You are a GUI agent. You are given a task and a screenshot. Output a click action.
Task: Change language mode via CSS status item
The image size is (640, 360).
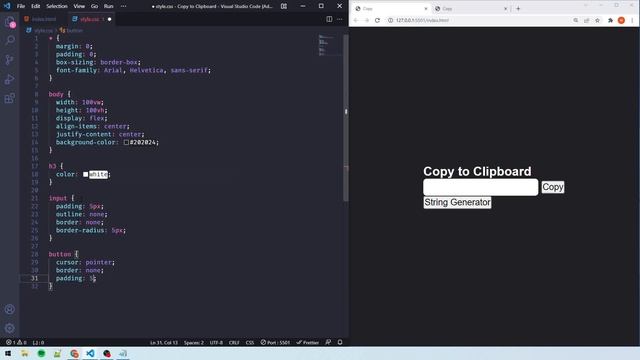[x=250, y=342]
